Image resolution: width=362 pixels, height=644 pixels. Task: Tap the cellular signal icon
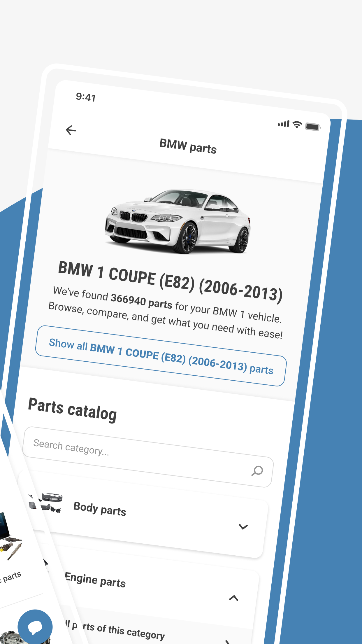(x=284, y=124)
